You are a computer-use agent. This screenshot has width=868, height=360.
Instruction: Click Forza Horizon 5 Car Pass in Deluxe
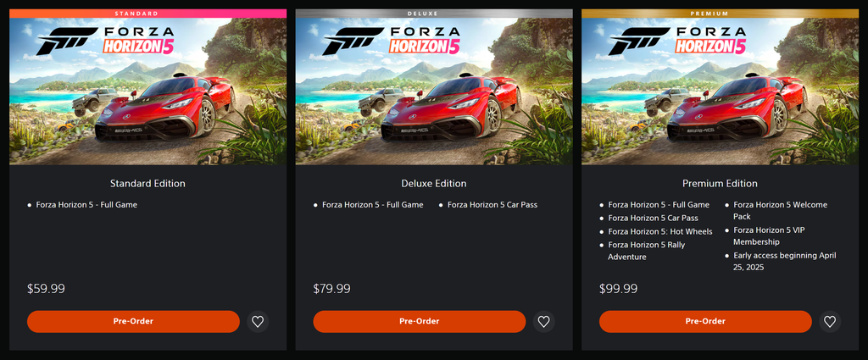[492, 205]
